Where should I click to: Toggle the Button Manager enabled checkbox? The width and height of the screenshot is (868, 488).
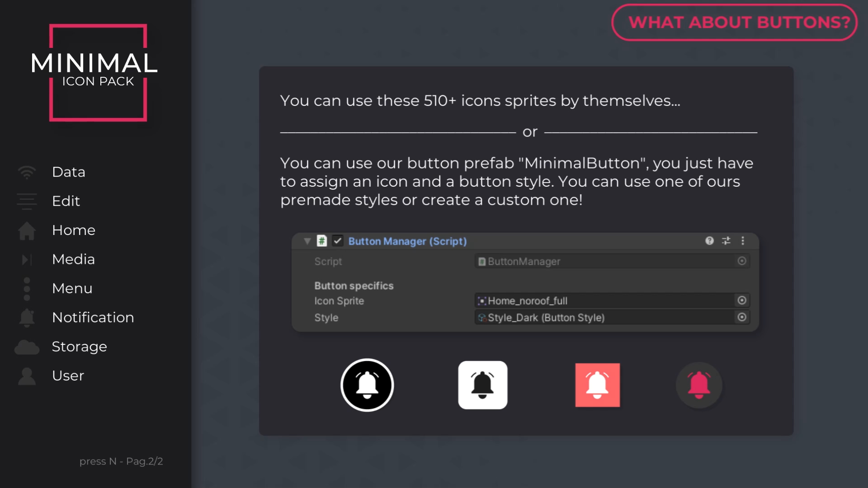[338, 241]
